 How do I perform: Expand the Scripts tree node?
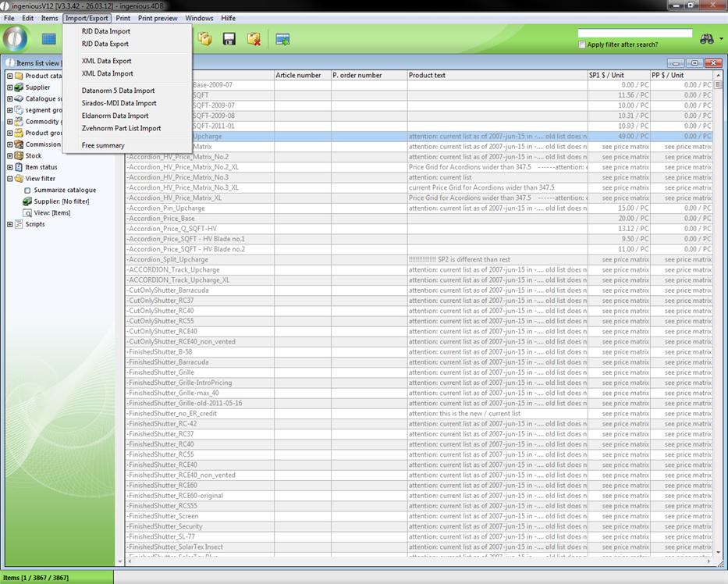tap(10, 225)
